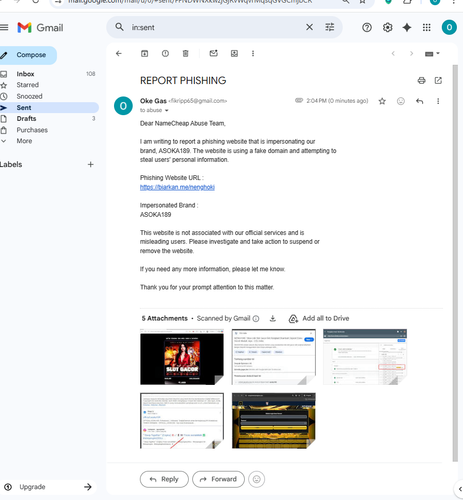The height and width of the screenshot is (500, 463).
Task: Open the Slot Gacor attachment thumbnail
Action: point(182,357)
